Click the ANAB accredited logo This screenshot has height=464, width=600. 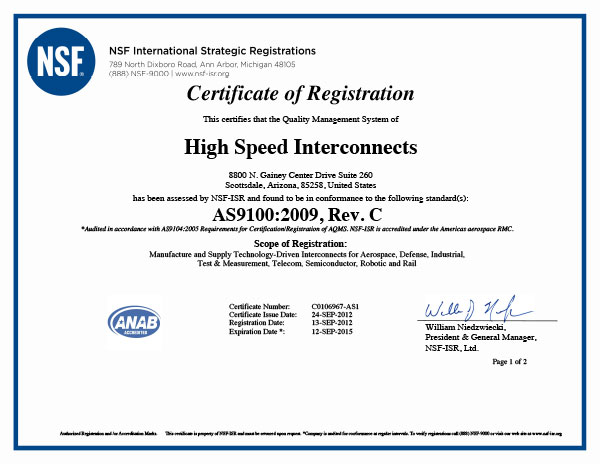134,321
